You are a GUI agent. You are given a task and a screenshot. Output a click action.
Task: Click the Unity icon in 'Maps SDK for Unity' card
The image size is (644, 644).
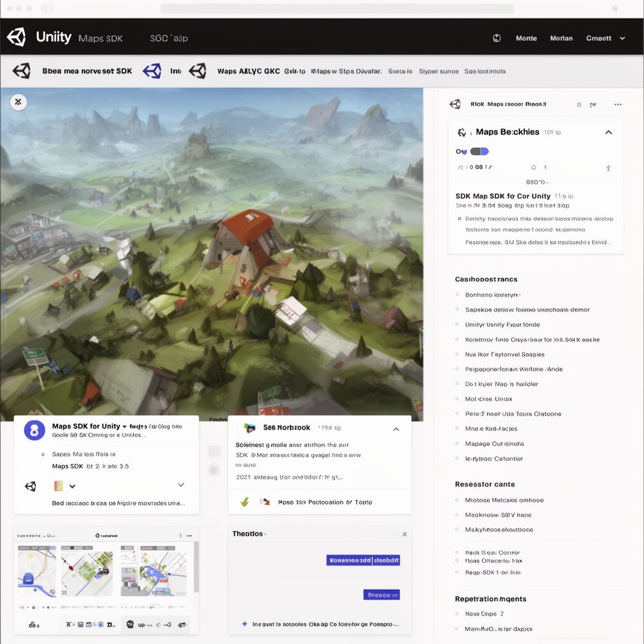(x=30, y=486)
